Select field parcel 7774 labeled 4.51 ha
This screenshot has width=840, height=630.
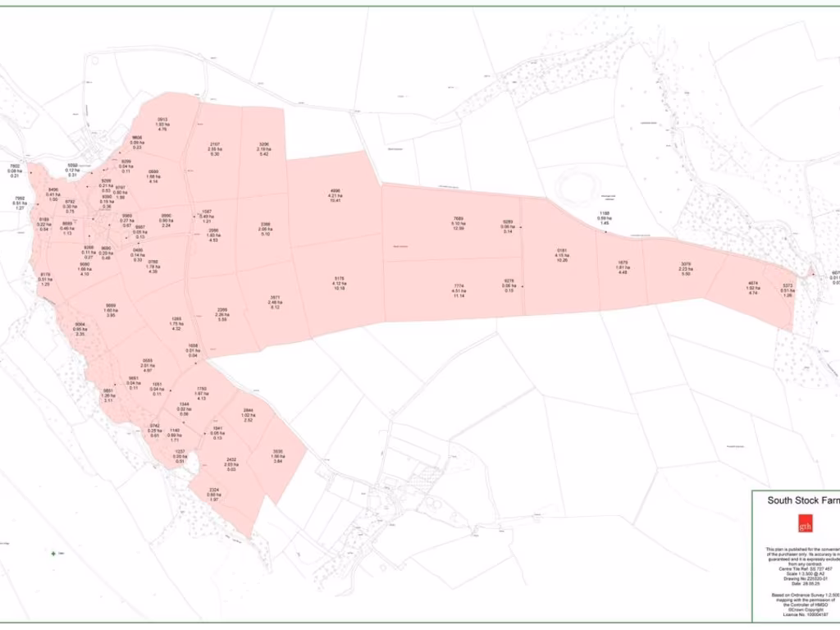pyautogui.click(x=459, y=290)
